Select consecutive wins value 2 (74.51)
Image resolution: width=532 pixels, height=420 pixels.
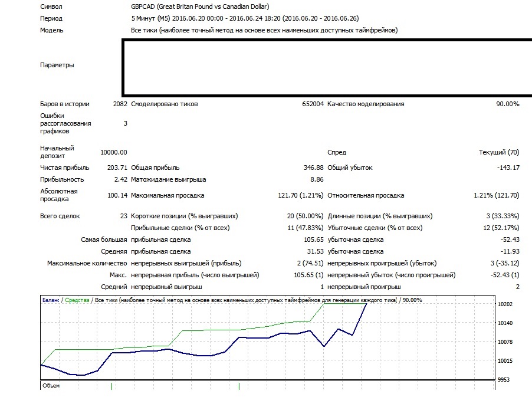tap(310, 263)
